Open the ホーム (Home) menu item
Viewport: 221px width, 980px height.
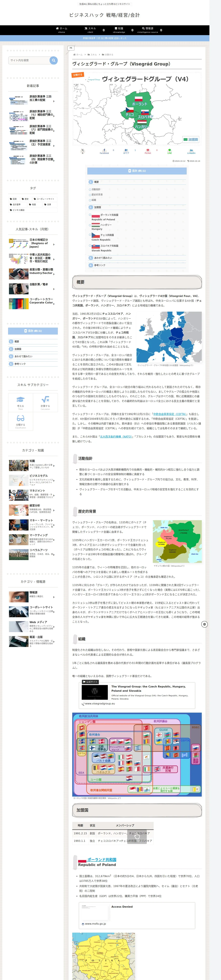61,30
